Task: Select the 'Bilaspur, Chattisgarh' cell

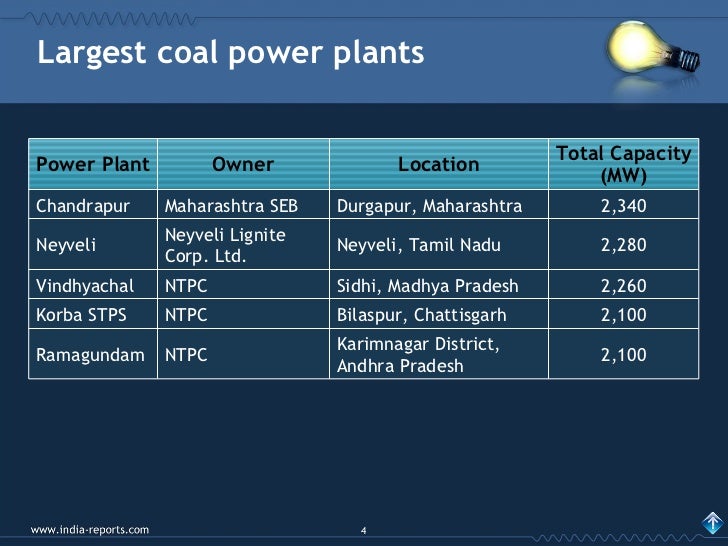Action: coord(439,314)
